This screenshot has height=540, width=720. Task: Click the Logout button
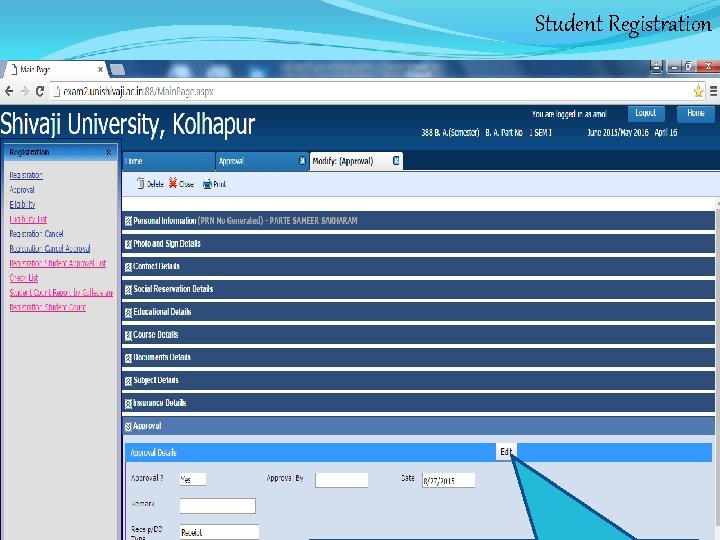pos(646,113)
